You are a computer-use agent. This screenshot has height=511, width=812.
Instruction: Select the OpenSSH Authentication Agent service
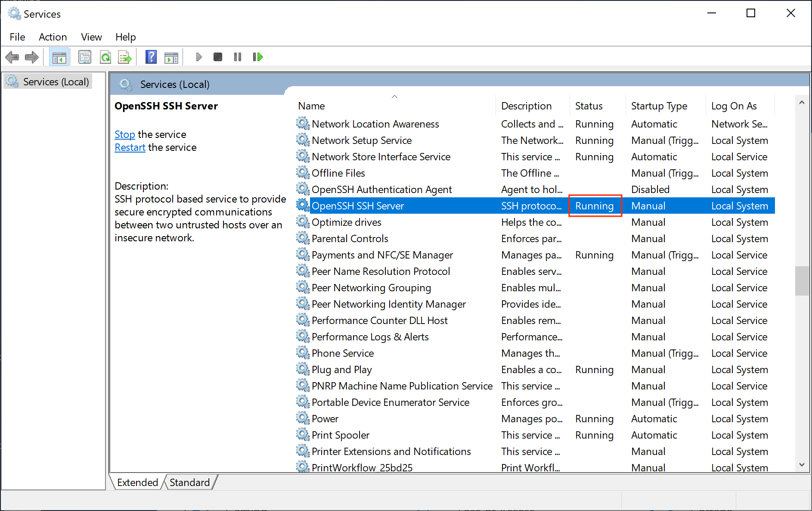tap(382, 189)
